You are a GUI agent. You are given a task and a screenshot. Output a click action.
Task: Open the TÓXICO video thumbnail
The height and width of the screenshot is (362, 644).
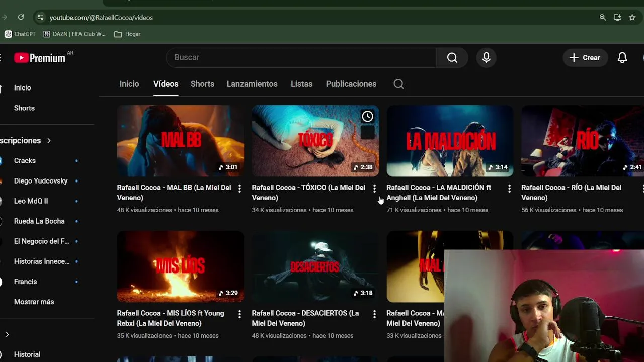pyautogui.click(x=315, y=141)
